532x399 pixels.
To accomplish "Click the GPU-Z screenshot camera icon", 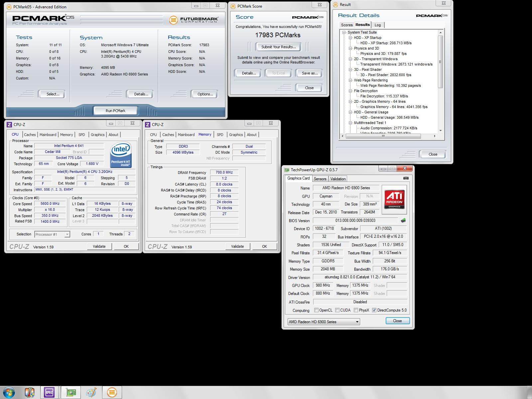I will 406,178.
